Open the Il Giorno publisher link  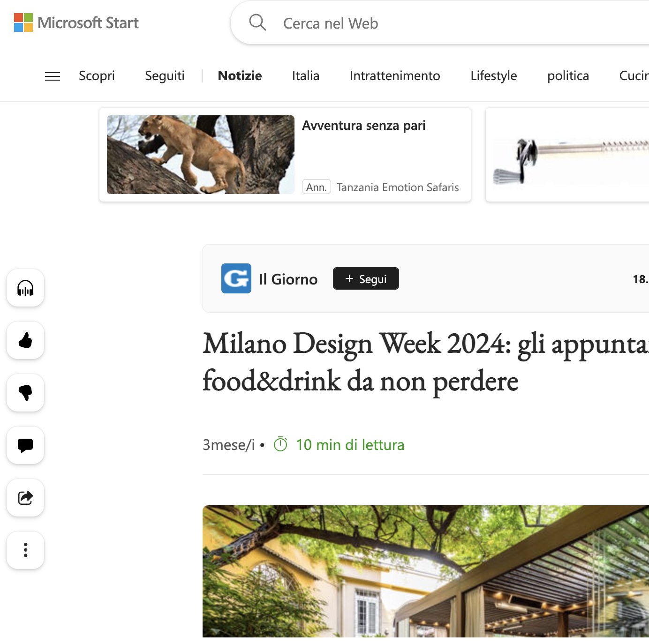point(288,279)
